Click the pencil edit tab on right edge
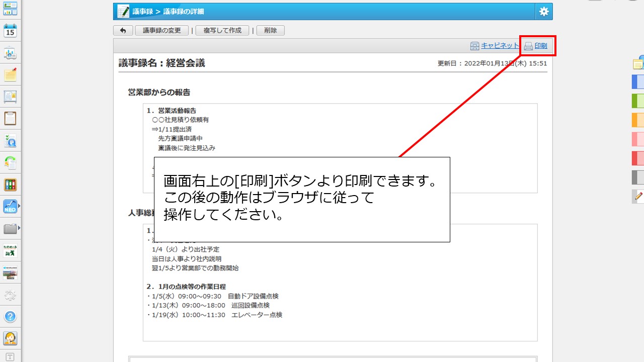Image resolution: width=644 pixels, height=362 pixels. [x=638, y=196]
